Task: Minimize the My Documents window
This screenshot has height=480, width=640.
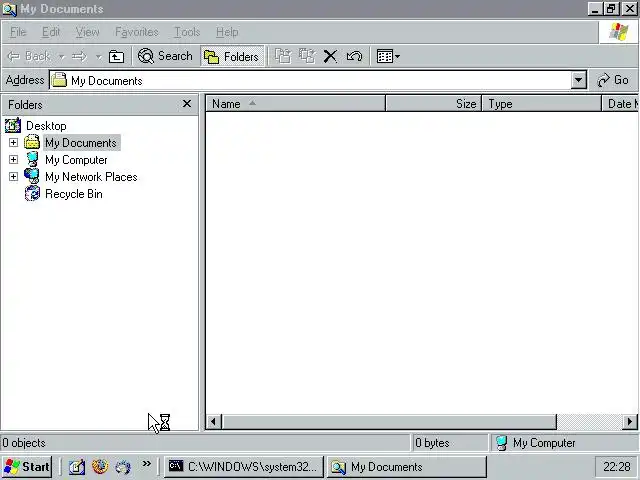Action: click(596, 9)
